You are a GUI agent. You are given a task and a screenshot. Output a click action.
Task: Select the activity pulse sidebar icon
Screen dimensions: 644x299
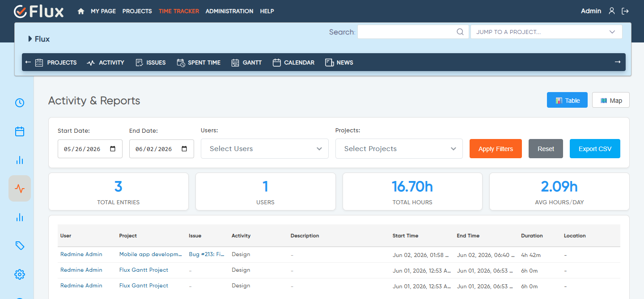click(20, 189)
